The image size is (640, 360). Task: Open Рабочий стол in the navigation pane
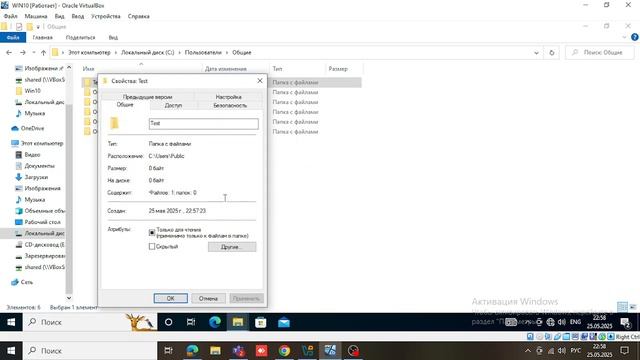click(42, 222)
